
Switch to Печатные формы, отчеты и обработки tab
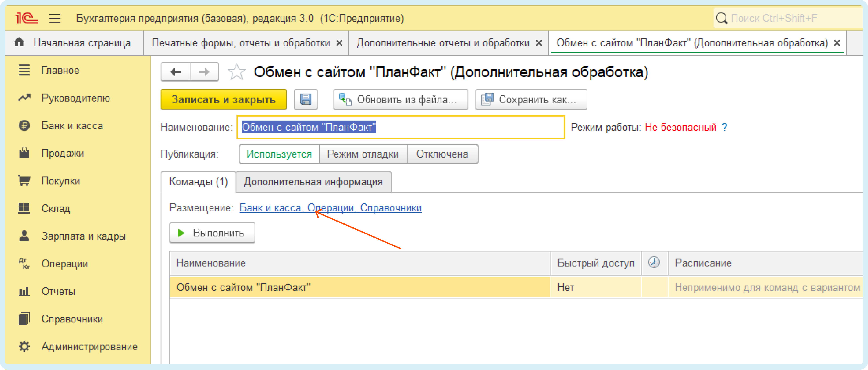tap(241, 43)
